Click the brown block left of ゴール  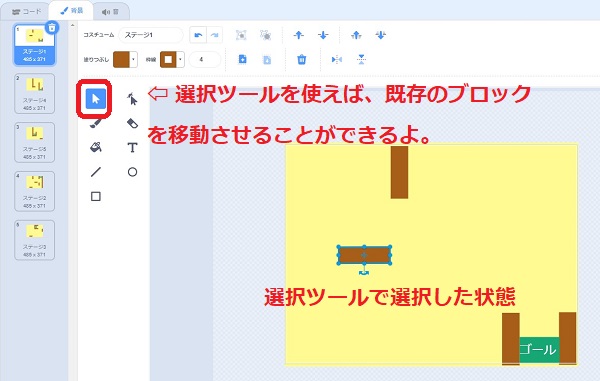510,338
